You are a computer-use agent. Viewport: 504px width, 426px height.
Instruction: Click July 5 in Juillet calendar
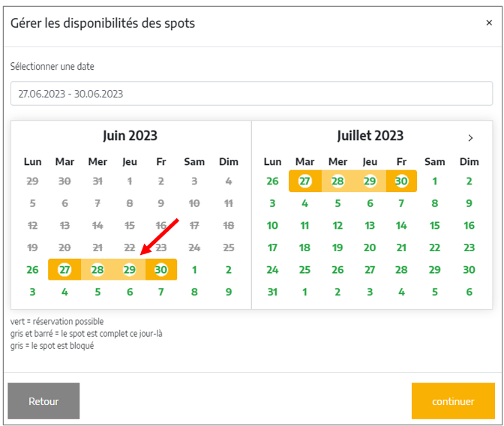coord(337,203)
